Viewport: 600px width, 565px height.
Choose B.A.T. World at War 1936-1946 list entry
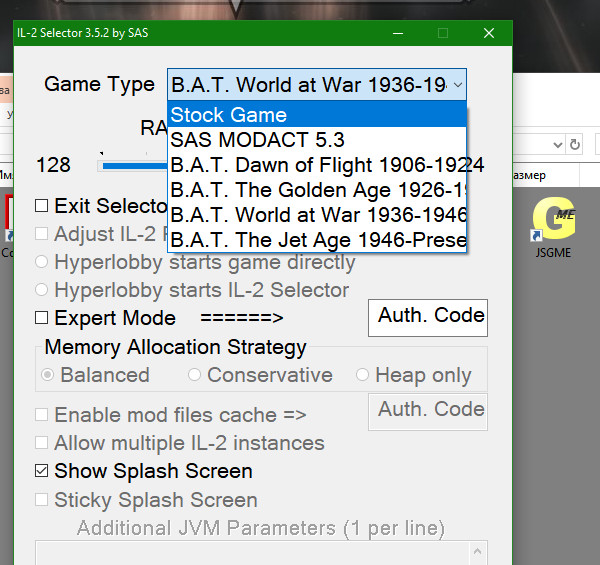317,215
